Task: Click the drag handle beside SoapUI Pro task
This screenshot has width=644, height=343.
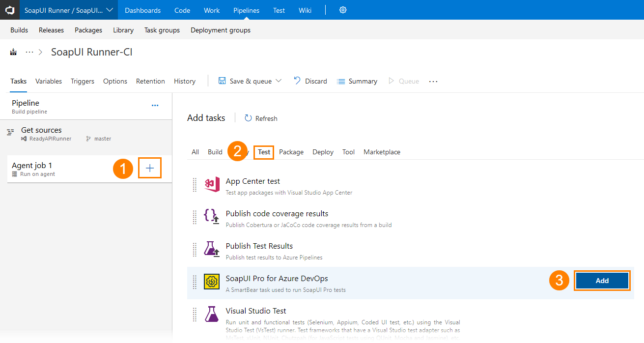Action: tap(195, 282)
